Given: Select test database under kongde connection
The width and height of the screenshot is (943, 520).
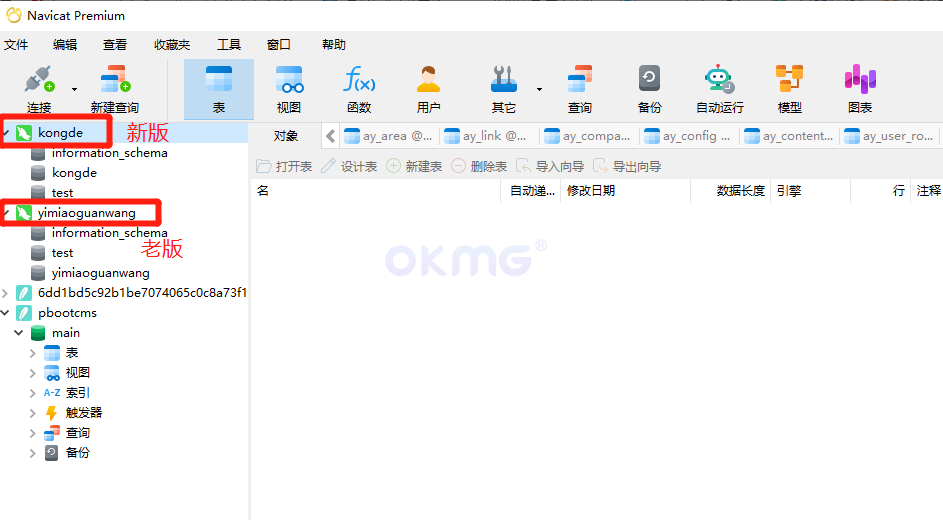Looking at the screenshot, I should (63, 192).
